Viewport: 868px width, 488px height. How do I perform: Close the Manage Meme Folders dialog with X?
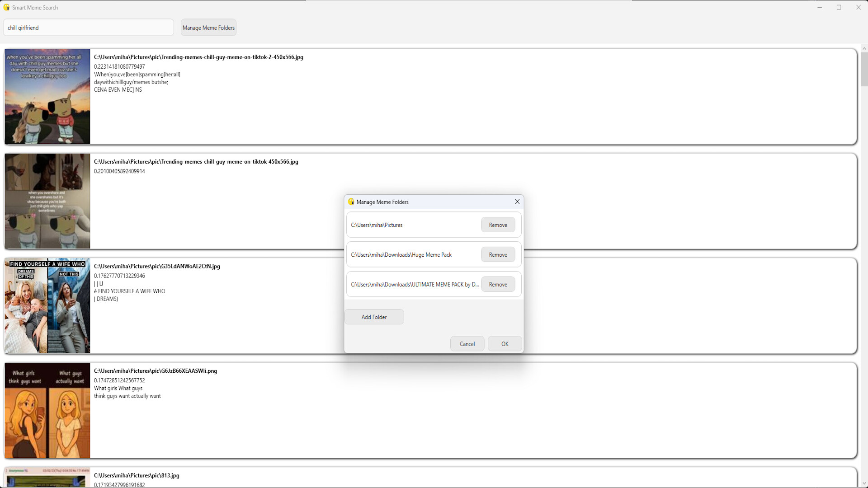[x=517, y=202]
